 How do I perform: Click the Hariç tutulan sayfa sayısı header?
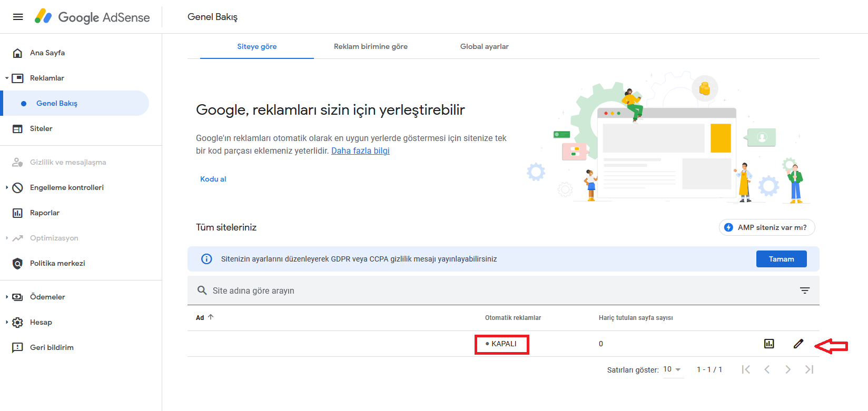click(x=636, y=318)
